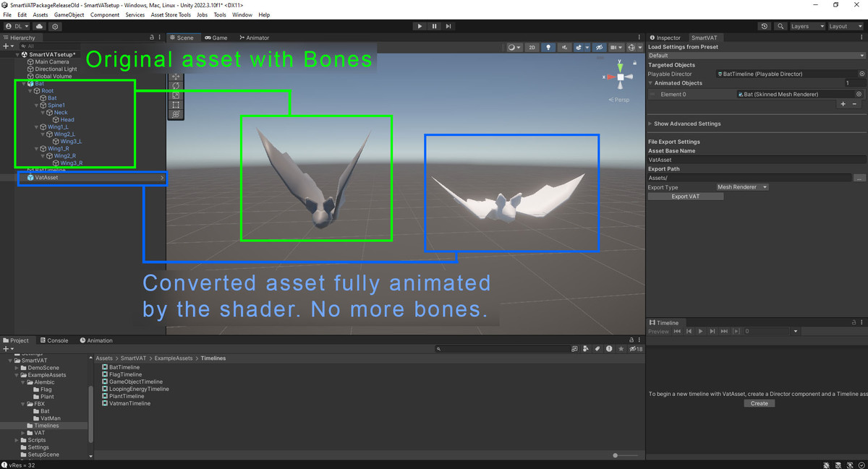Open the cloud services icon
This screenshot has height=469, width=868.
[x=40, y=26]
